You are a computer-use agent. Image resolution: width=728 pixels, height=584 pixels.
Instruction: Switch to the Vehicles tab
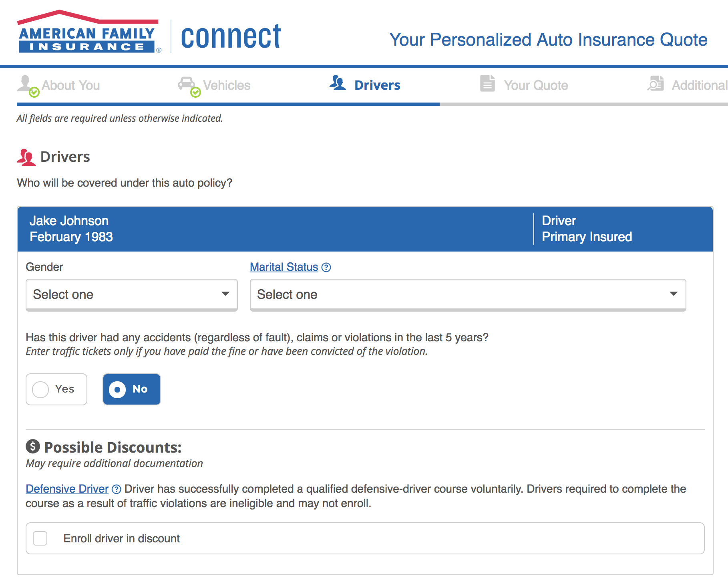227,85
